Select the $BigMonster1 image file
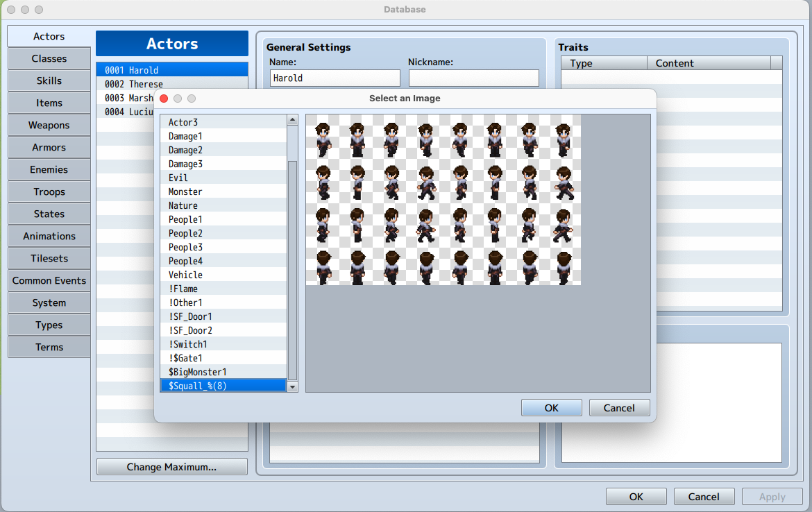812x512 pixels. [x=223, y=373]
